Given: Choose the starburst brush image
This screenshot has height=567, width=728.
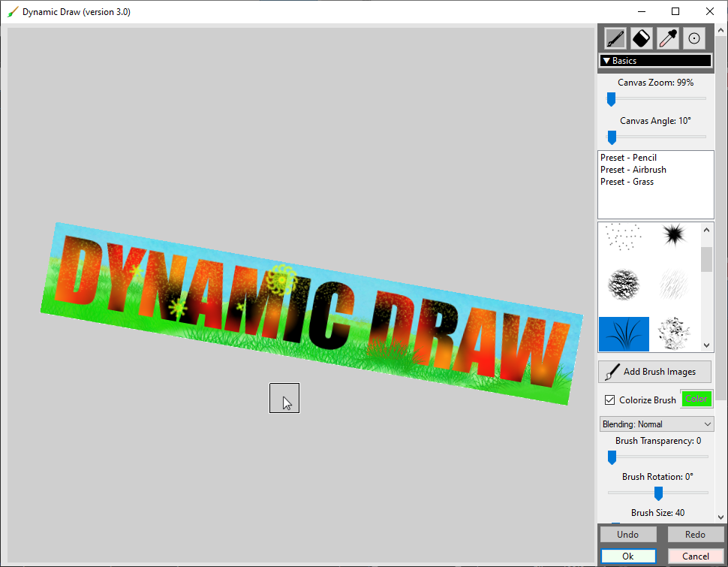Looking at the screenshot, I should [674, 237].
